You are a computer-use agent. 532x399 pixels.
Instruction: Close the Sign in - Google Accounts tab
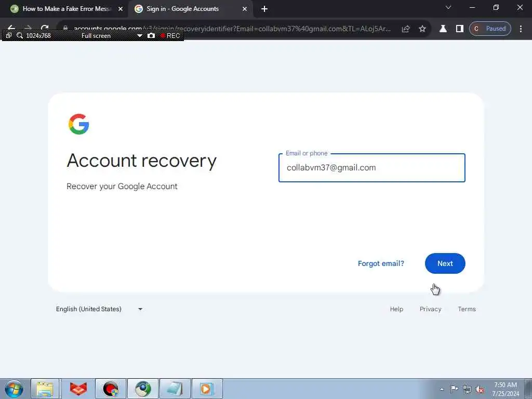pos(245,9)
